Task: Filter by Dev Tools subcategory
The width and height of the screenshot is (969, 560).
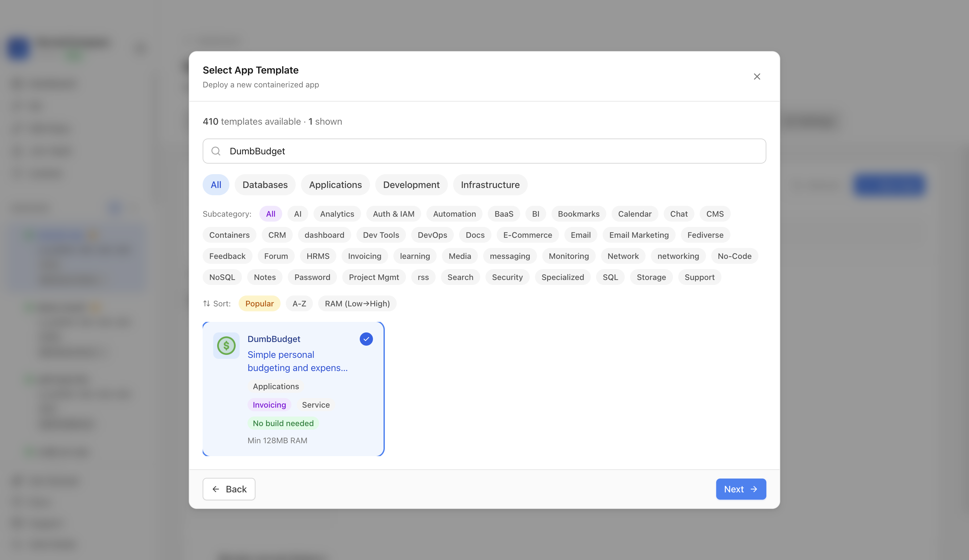Action: 381,235
